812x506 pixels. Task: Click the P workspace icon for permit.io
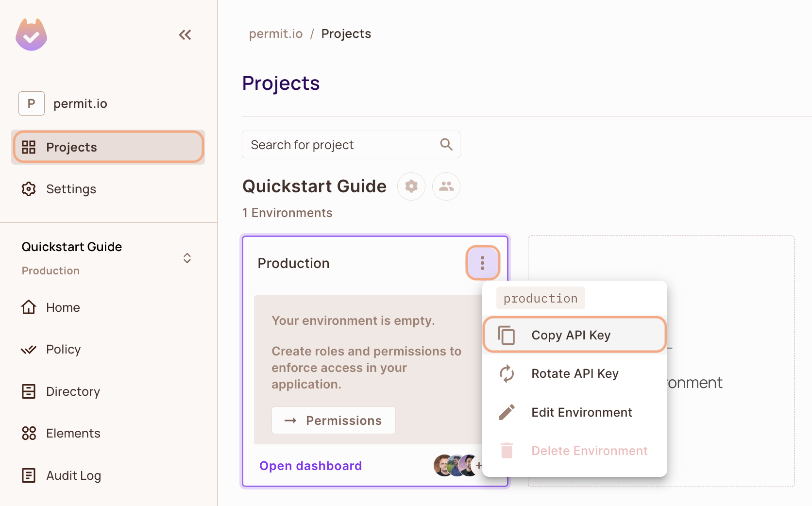click(x=31, y=103)
